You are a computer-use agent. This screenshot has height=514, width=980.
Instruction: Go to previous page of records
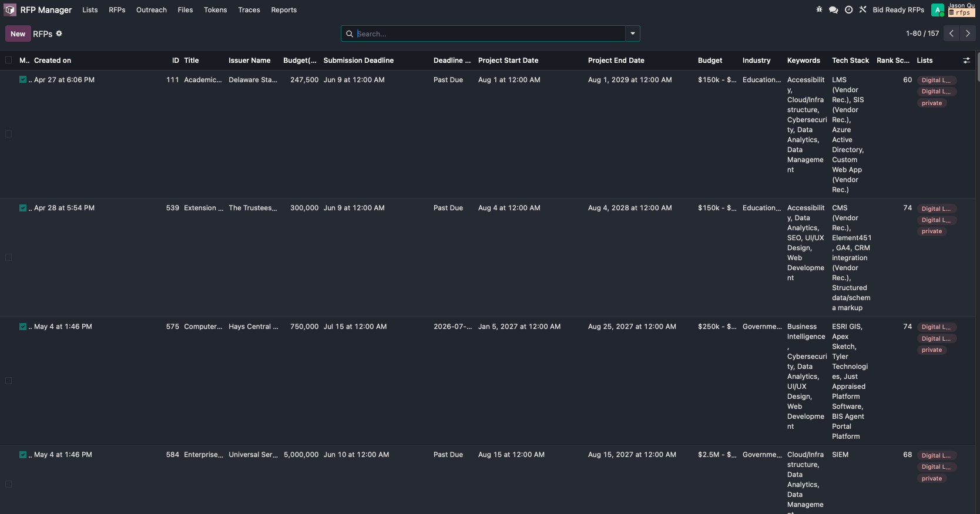(x=952, y=33)
